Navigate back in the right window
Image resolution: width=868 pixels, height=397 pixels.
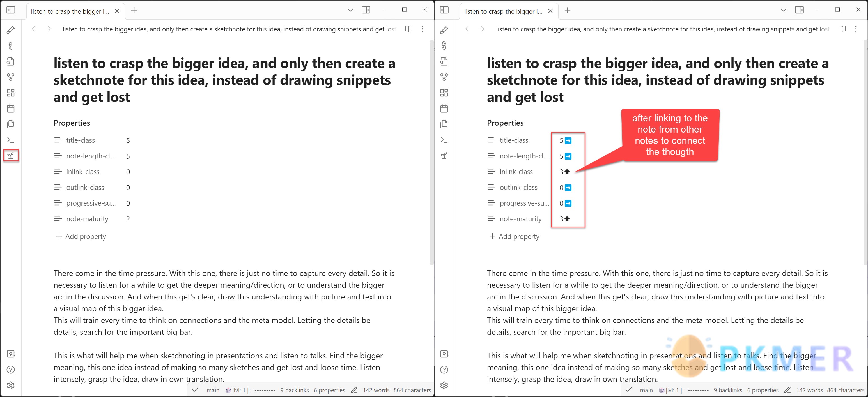coord(468,29)
